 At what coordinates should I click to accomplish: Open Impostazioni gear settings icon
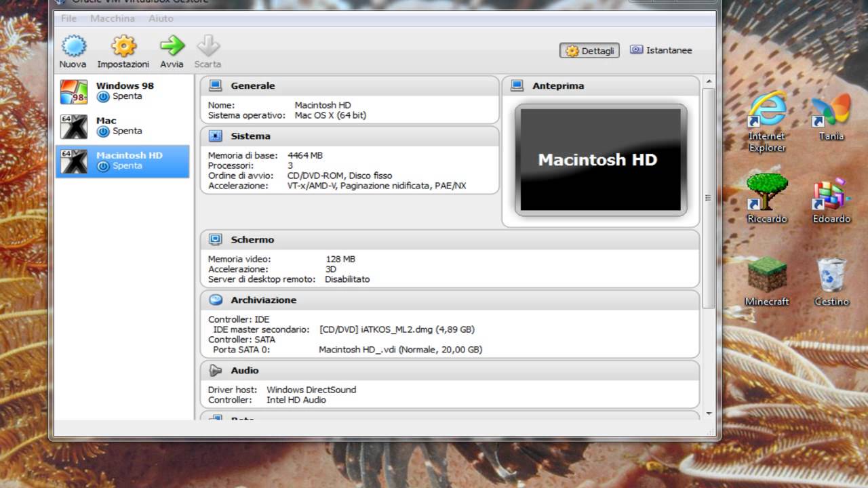point(123,46)
